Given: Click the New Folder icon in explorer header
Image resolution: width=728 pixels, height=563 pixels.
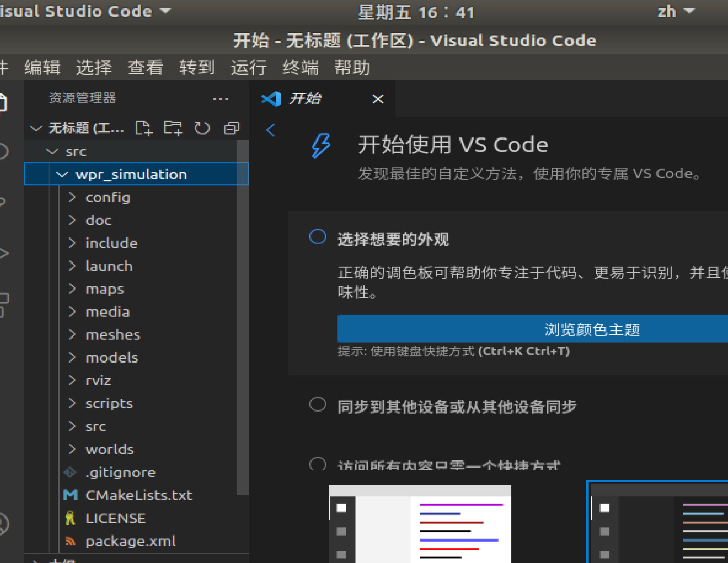Looking at the screenshot, I should [x=173, y=128].
